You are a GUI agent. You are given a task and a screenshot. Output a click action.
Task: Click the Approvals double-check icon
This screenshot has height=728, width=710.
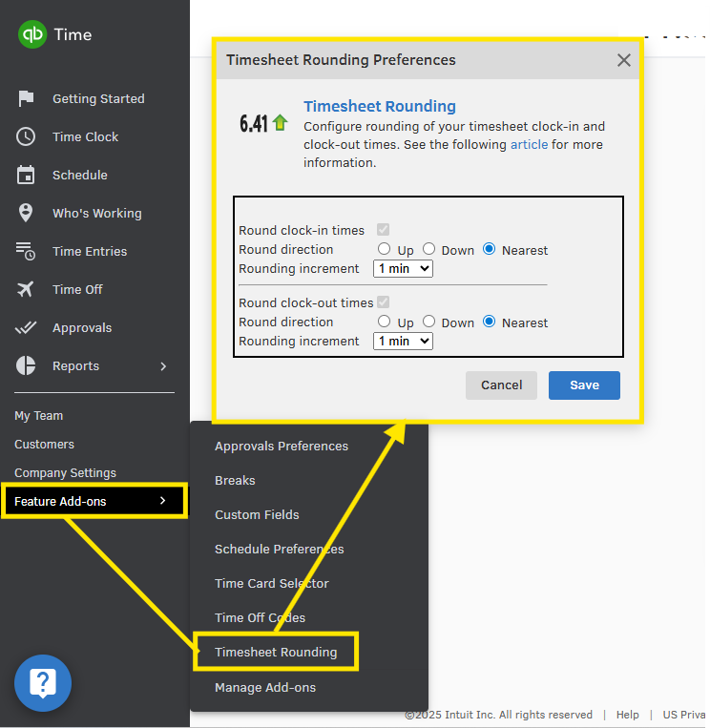tap(26, 328)
